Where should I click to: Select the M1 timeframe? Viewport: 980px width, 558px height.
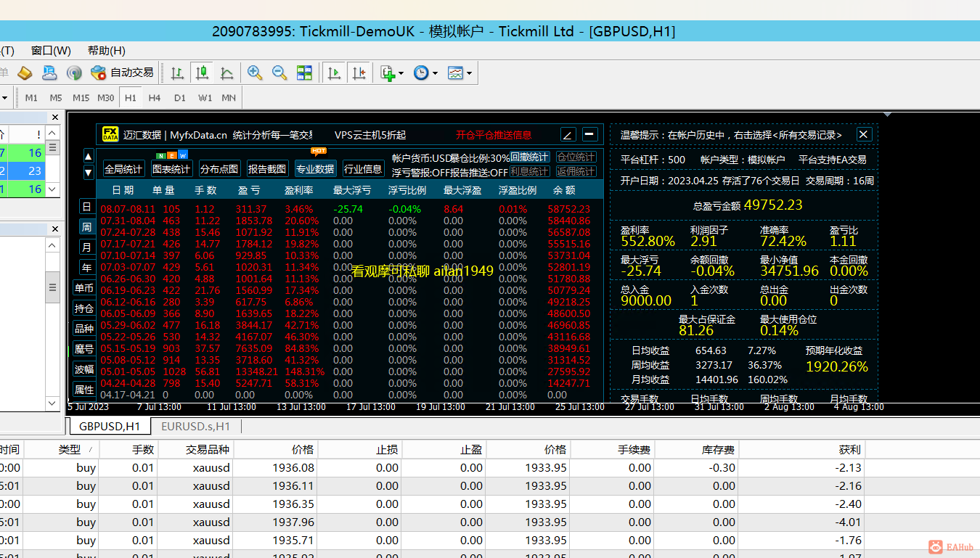31,98
